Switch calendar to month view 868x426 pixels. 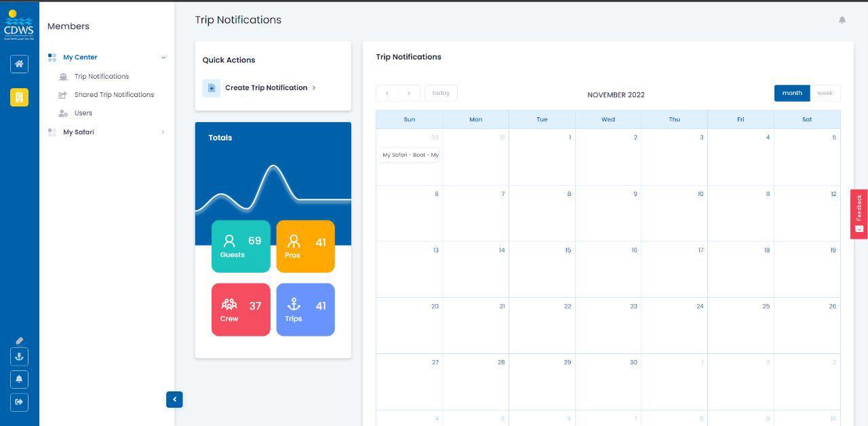(791, 93)
